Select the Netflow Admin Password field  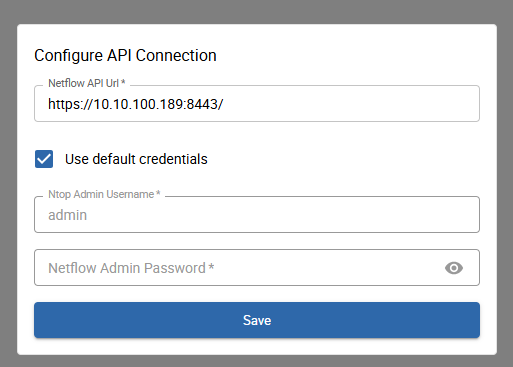(x=257, y=267)
